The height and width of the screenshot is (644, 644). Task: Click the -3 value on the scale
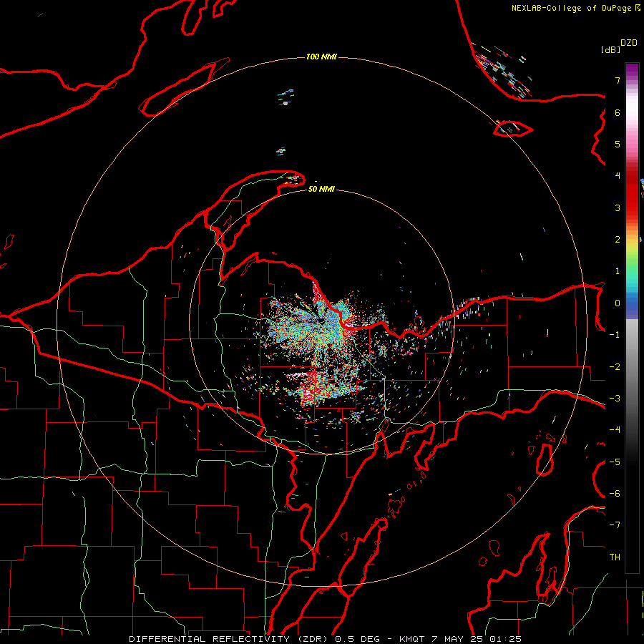tap(615, 399)
